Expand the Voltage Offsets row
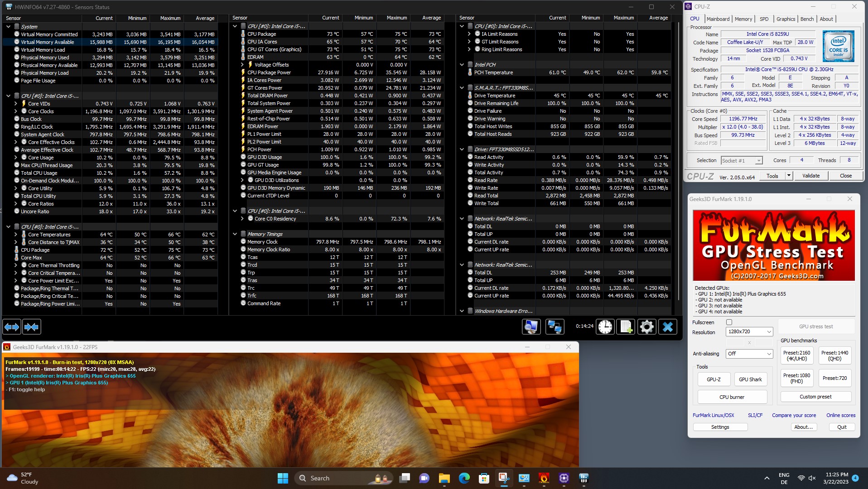 pos(242,65)
